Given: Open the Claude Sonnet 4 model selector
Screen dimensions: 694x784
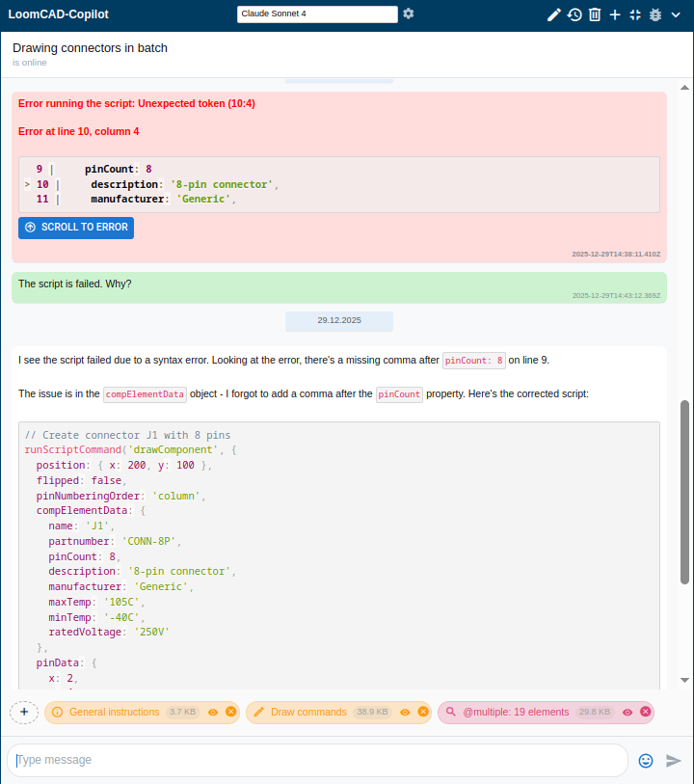Looking at the screenshot, I should pyautogui.click(x=318, y=14).
